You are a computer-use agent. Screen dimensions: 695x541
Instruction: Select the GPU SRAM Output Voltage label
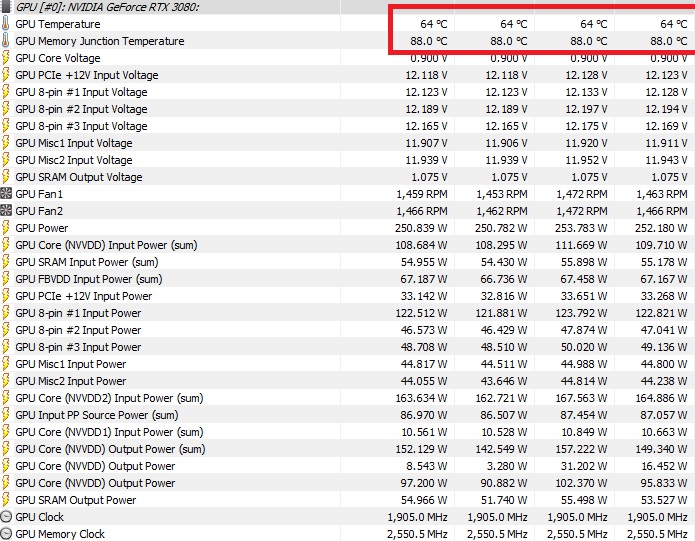click(78, 177)
